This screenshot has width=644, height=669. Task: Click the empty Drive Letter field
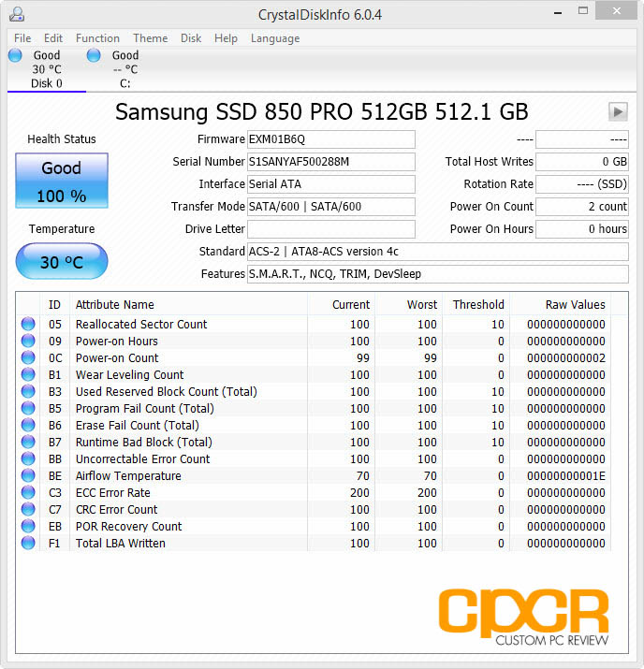coord(331,229)
